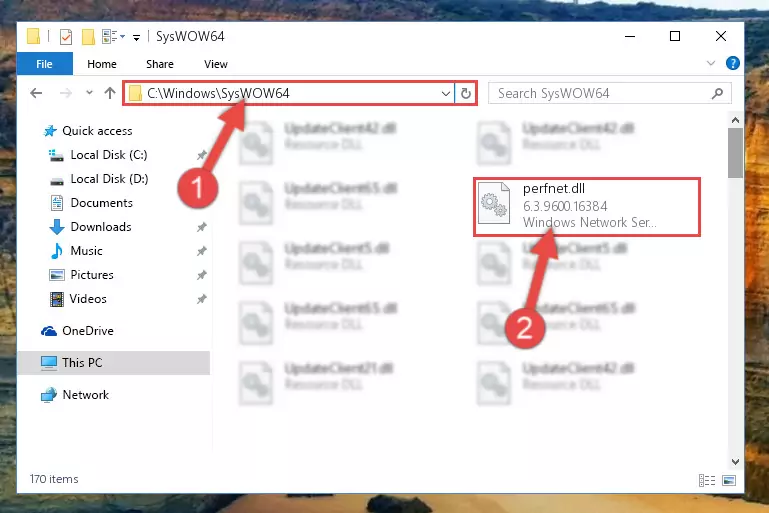This screenshot has height=513, width=769.
Task: Click the New Folder icon in quick access toolbar
Action: [88, 37]
